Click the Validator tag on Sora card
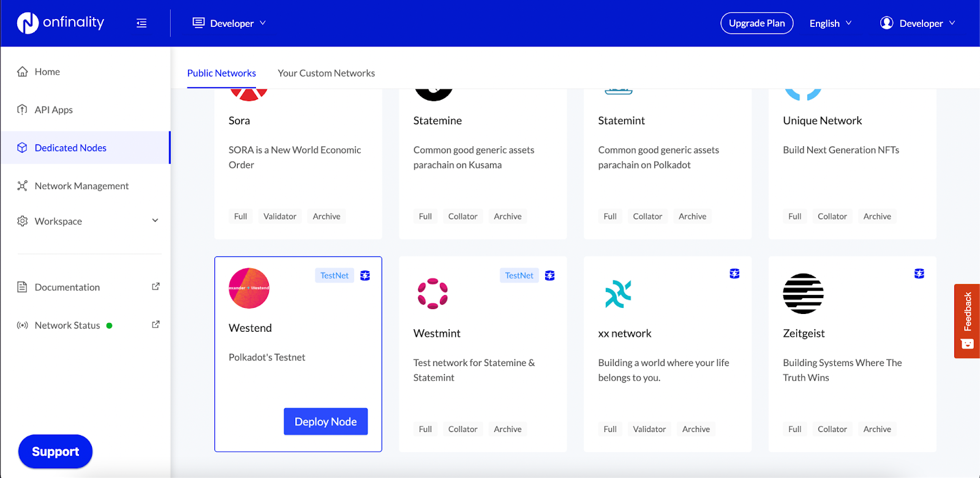Image resolution: width=980 pixels, height=478 pixels. click(x=280, y=216)
